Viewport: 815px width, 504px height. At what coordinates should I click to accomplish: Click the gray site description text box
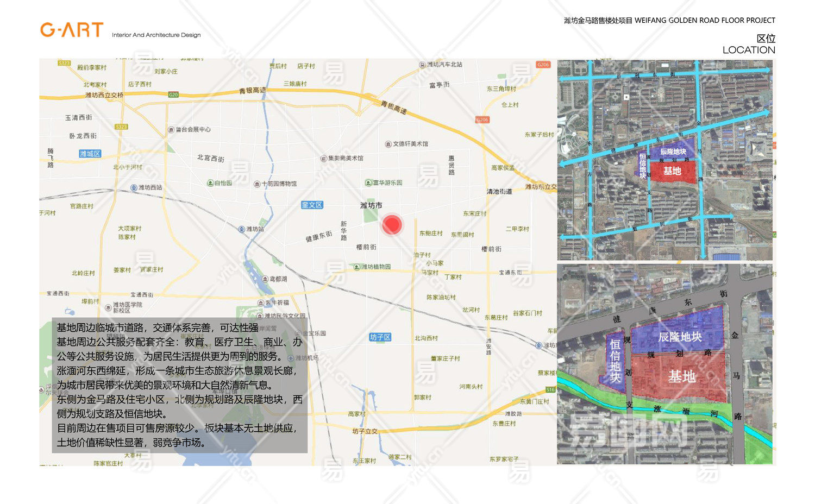click(x=179, y=385)
